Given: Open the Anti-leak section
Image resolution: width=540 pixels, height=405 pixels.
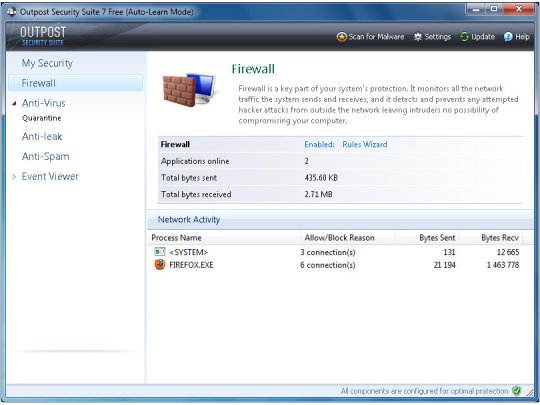Looking at the screenshot, I should click(x=42, y=136).
